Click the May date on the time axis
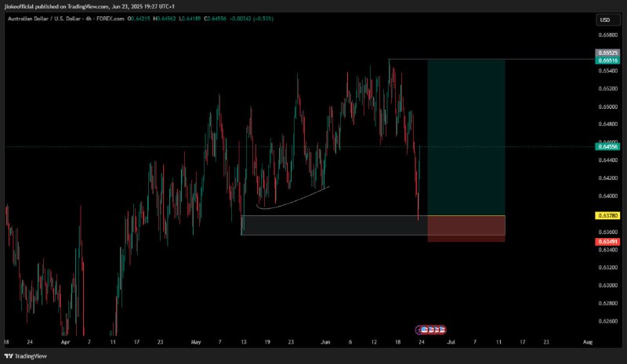The width and height of the screenshot is (627, 364). (196, 342)
